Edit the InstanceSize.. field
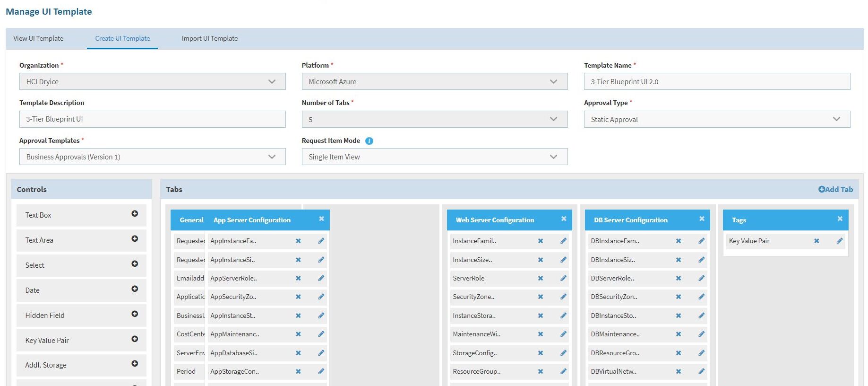The image size is (868, 386). pyautogui.click(x=564, y=260)
